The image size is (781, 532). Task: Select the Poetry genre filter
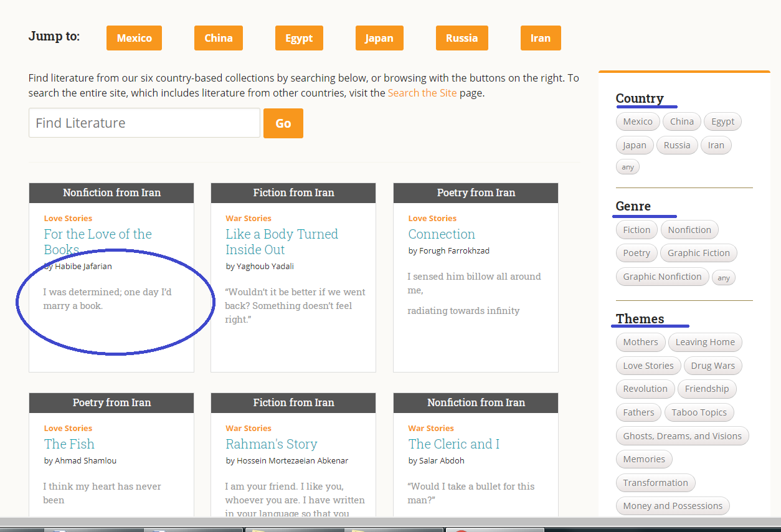[636, 253]
